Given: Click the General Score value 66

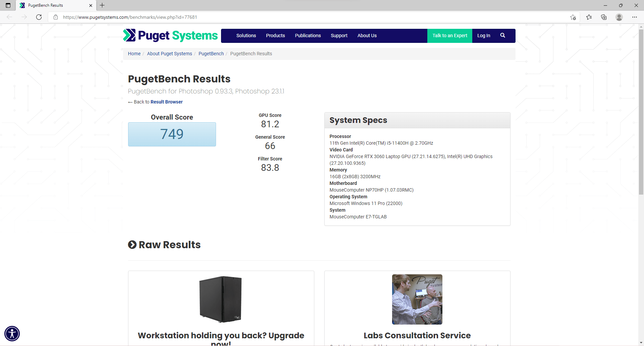Looking at the screenshot, I should 270,146.
